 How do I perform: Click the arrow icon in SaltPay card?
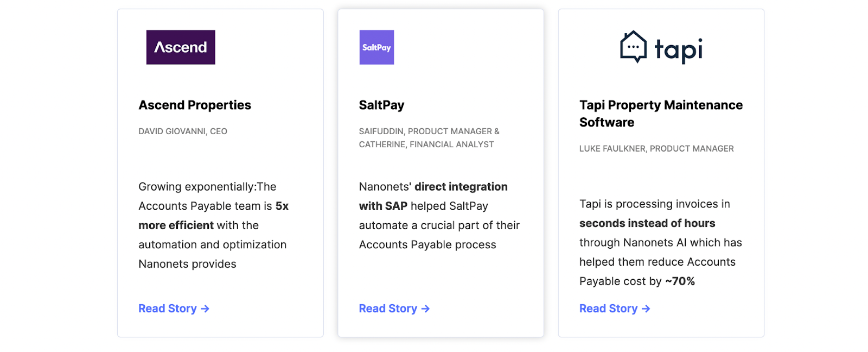click(x=425, y=309)
